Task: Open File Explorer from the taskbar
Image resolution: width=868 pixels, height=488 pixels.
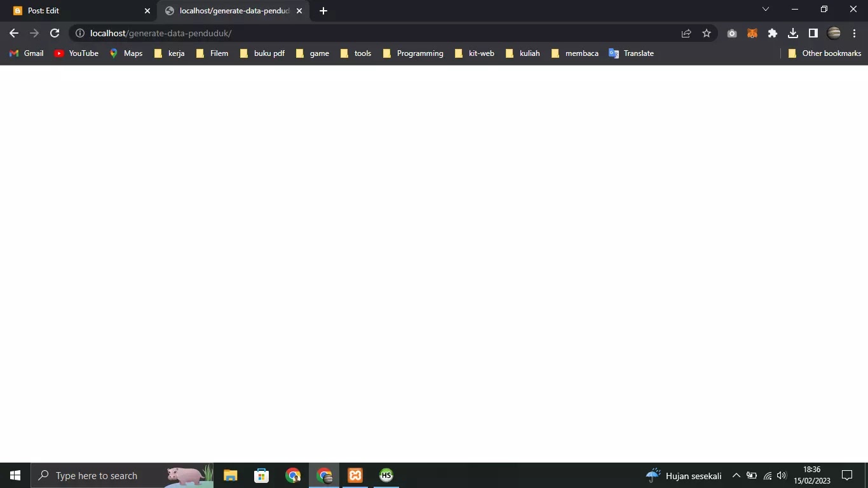Action: (x=230, y=475)
